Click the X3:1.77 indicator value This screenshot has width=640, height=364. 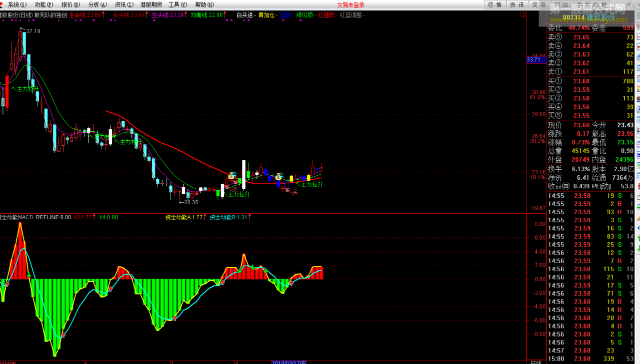pyautogui.click(x=84, y=217)
